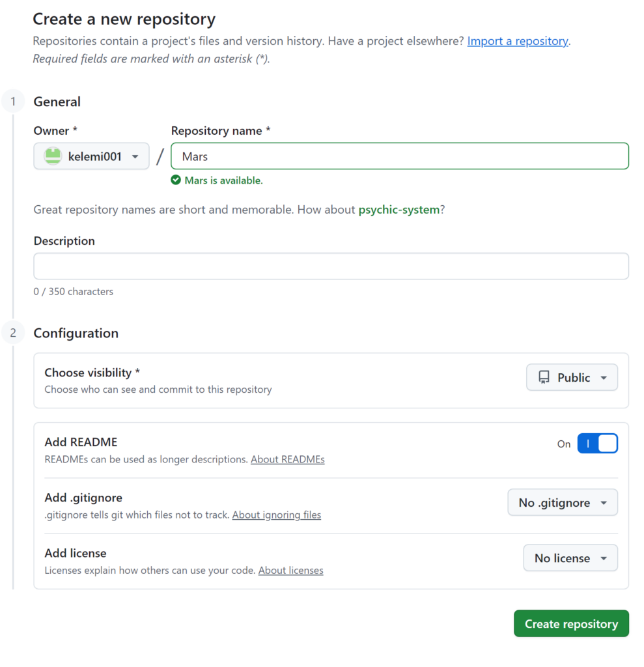Image resolution: width=644 pixels, height=667 pixels.
Task: Open the About ignoring files link
Action: [x=277, y=515]
